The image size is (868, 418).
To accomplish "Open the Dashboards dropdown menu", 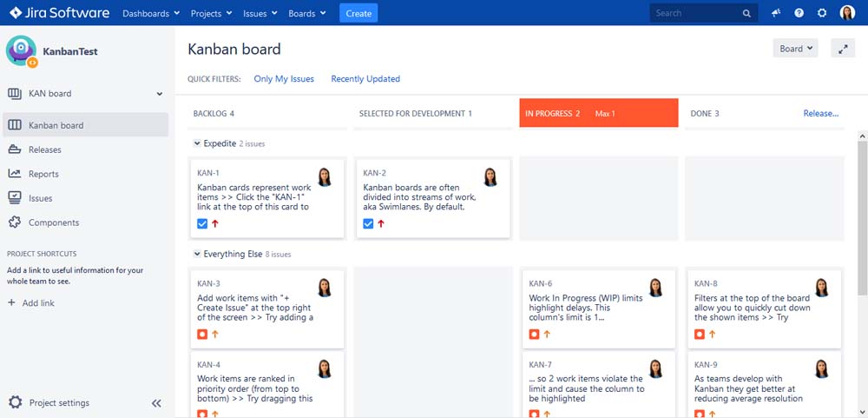I will (x=151, y=13).
